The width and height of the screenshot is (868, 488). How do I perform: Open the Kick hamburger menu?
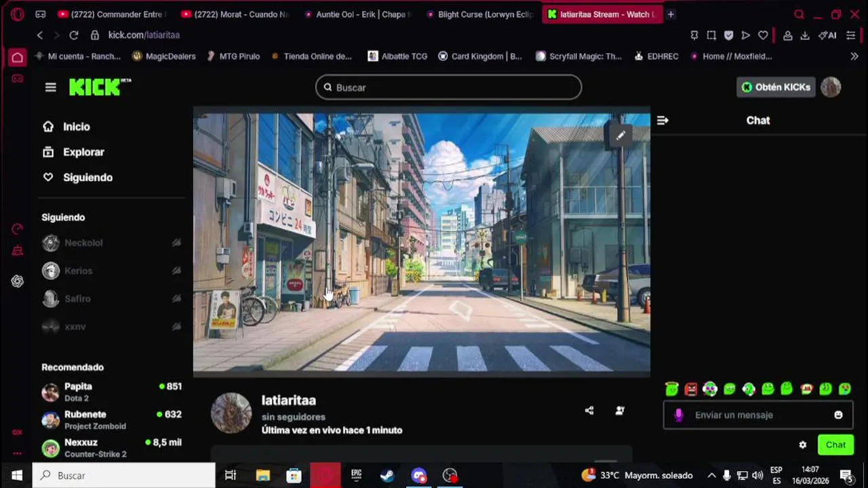(x=50, y=87)
